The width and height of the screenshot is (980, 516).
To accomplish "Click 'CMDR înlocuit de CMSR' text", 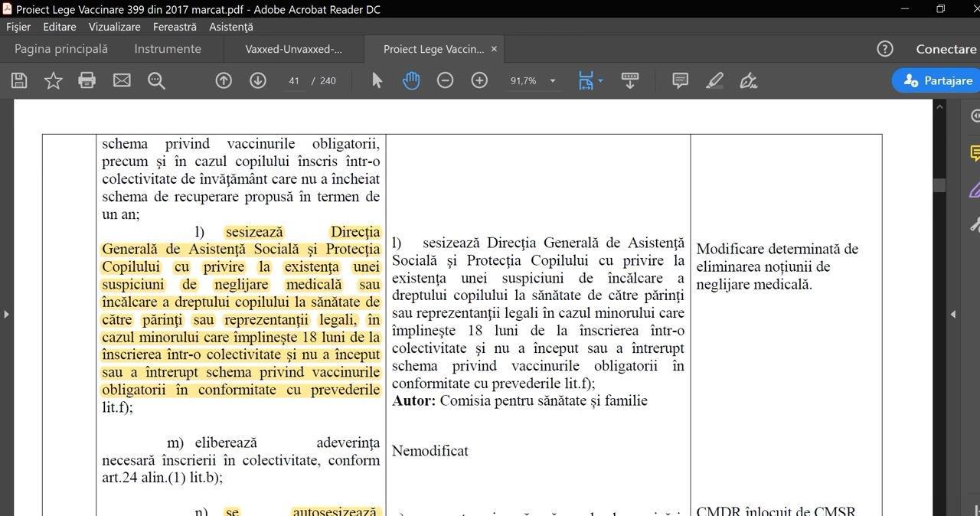I will (x=776, y=511).
